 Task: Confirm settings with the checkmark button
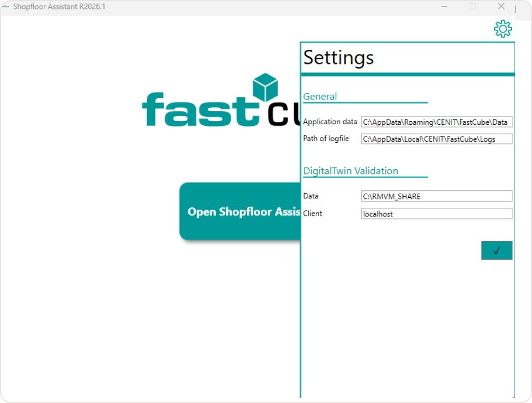(x=497, y=250)
